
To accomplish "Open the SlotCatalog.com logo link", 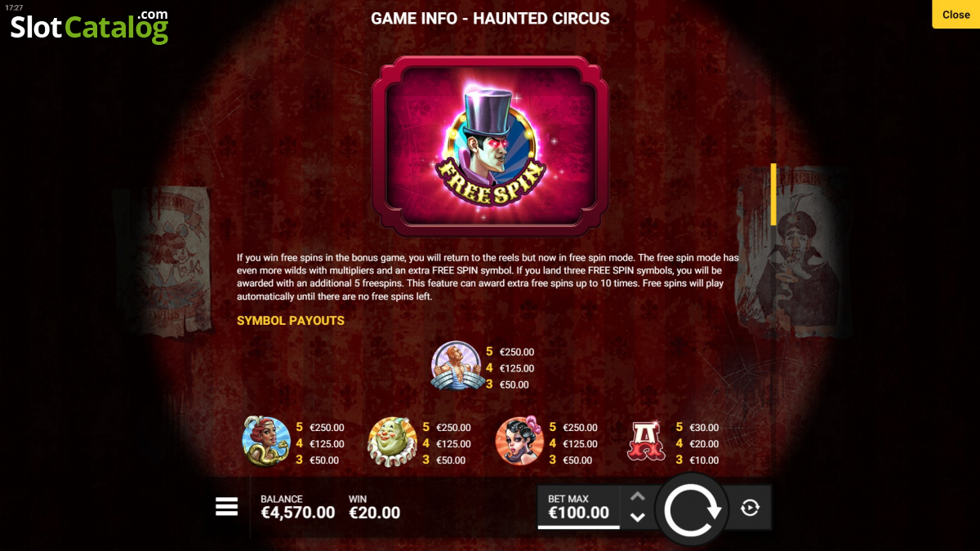I will (x=89, y=26).
